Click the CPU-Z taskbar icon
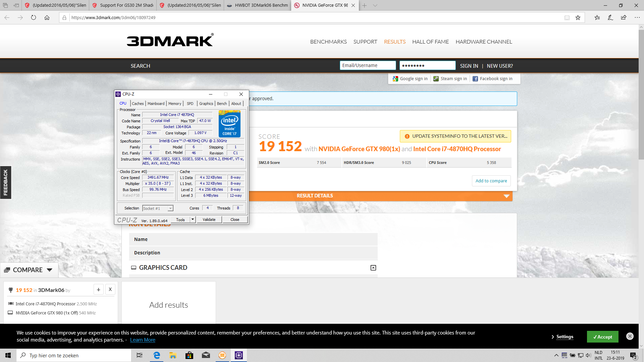 [x=239, y=355]
